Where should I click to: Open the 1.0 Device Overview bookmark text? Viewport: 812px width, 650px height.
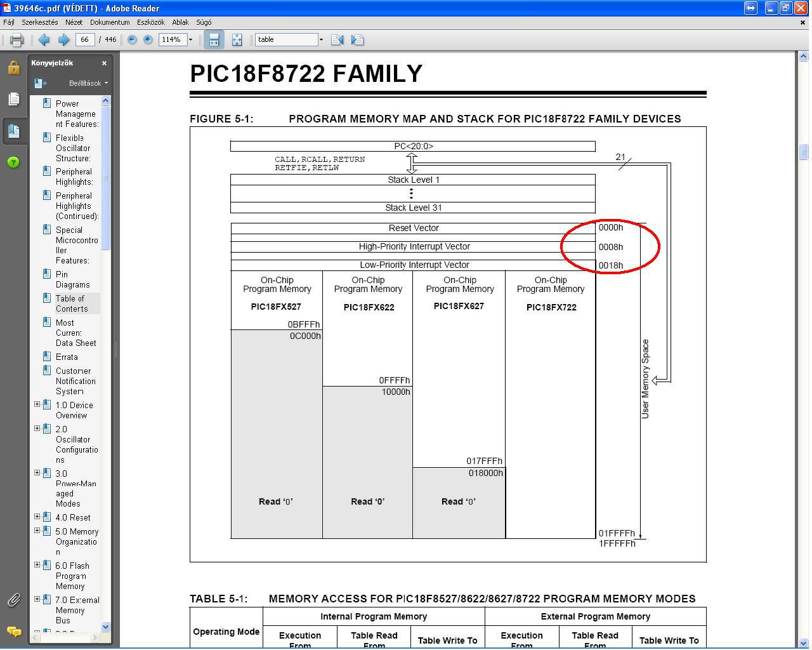[74, 410]
